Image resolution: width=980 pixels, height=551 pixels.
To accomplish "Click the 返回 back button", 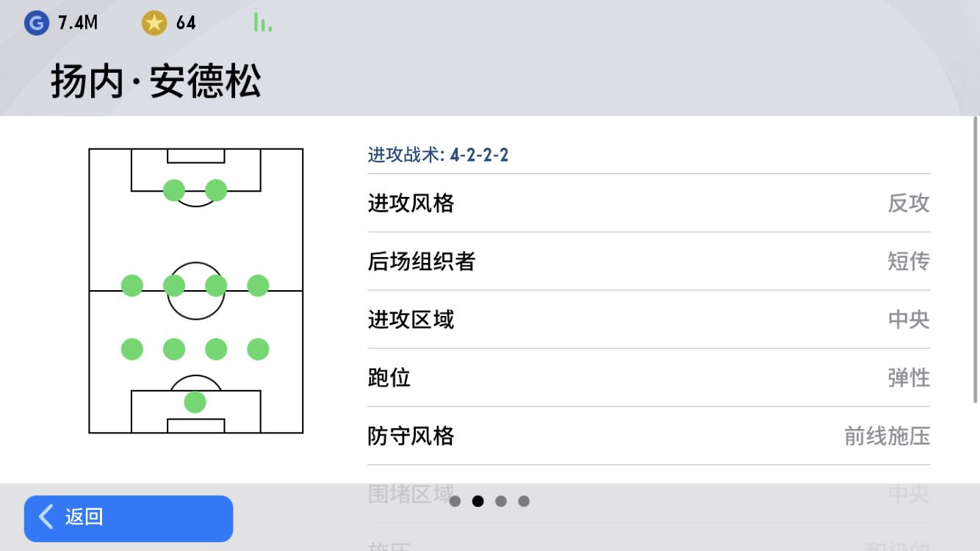I will tap(129, 518).
